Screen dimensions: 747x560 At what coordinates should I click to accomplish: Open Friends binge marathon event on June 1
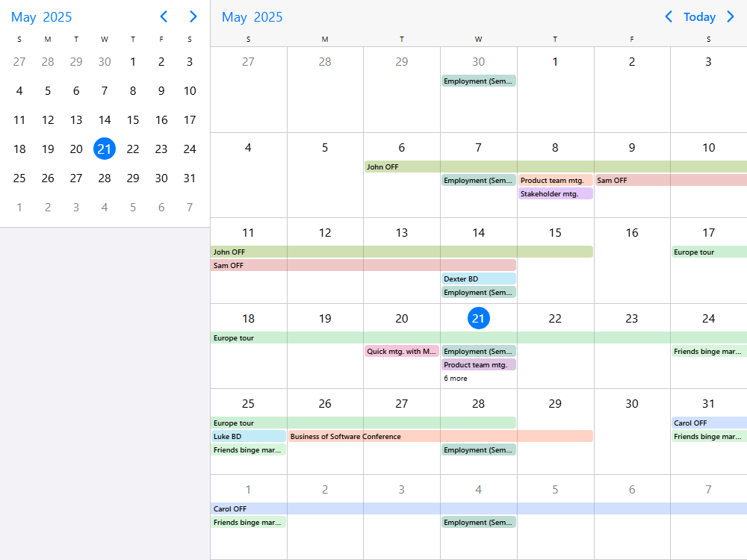point(248,522)
